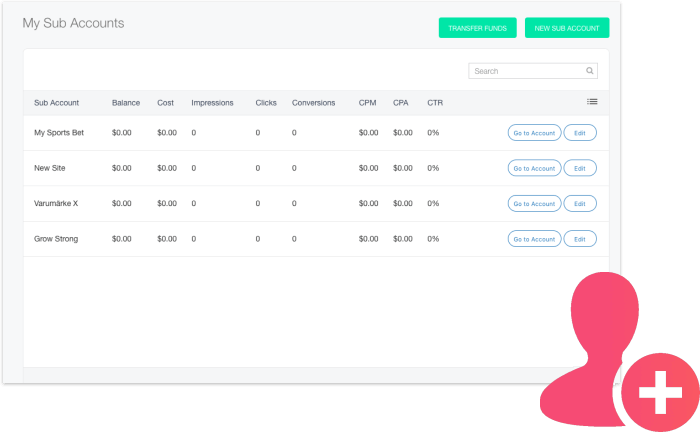Click the search magnifier icon
700x432 pixels.
(590, 71)
